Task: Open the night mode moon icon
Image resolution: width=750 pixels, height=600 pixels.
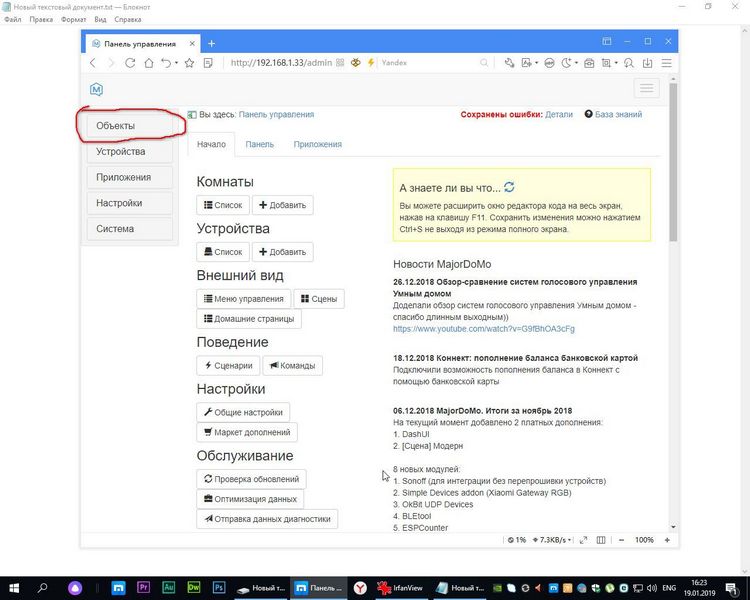Action: point(566,63)
